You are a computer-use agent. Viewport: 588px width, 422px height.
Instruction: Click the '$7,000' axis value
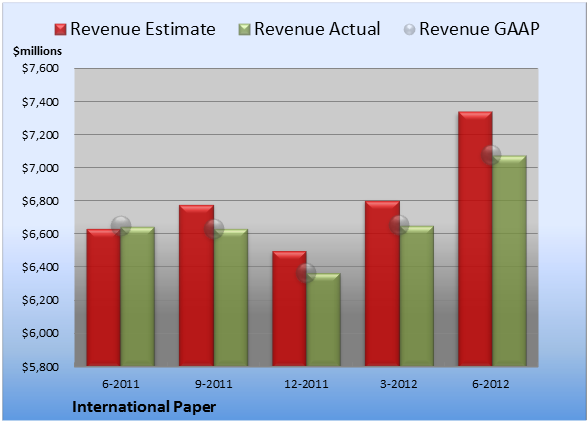pyautogui.click(x=40, y=168)
